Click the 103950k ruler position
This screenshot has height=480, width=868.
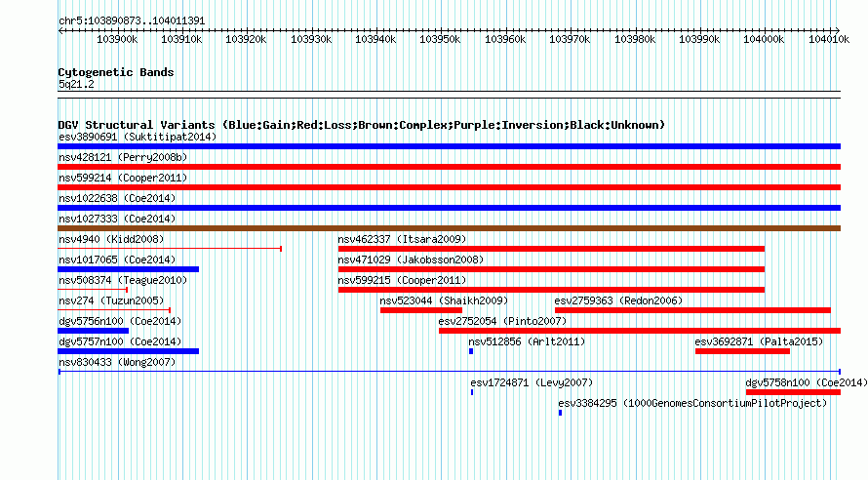tap(440, 39)
